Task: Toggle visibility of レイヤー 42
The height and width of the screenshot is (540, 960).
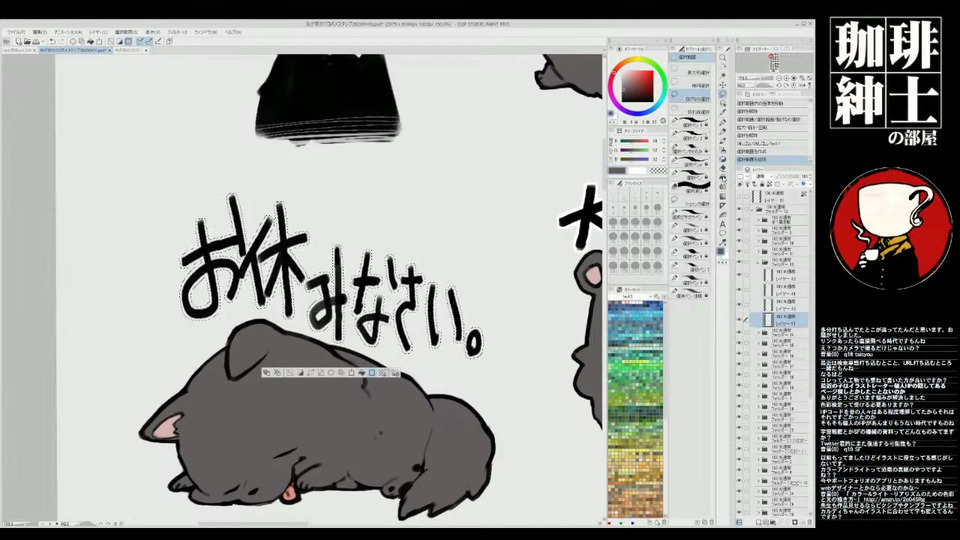Action: [739, 275]
